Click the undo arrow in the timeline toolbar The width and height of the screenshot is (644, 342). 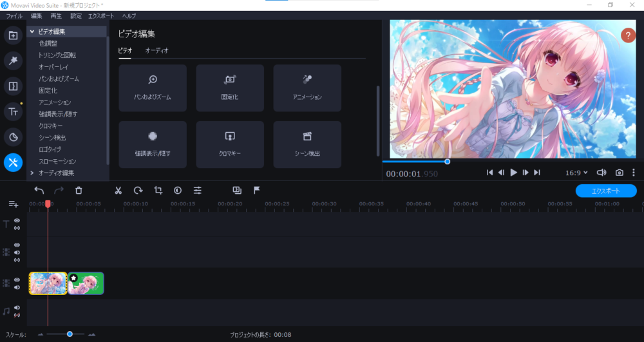(39, 190)
